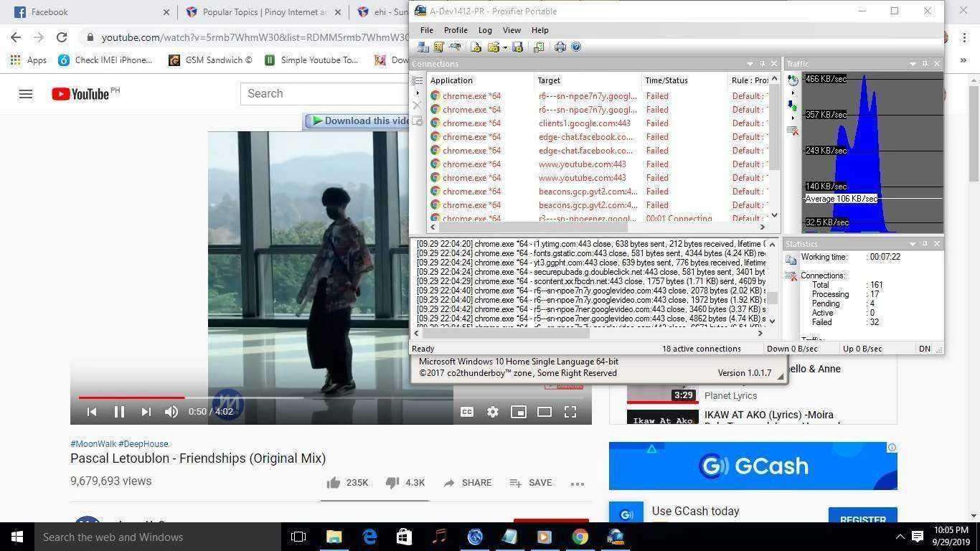Click the #MoonWalk hashtag link

click(93, 444)
